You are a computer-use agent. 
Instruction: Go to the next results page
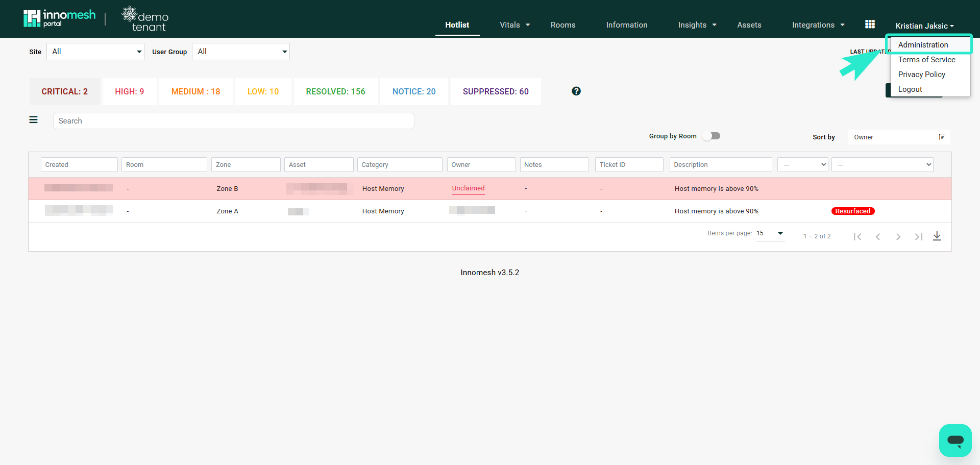tap(898, 237)
